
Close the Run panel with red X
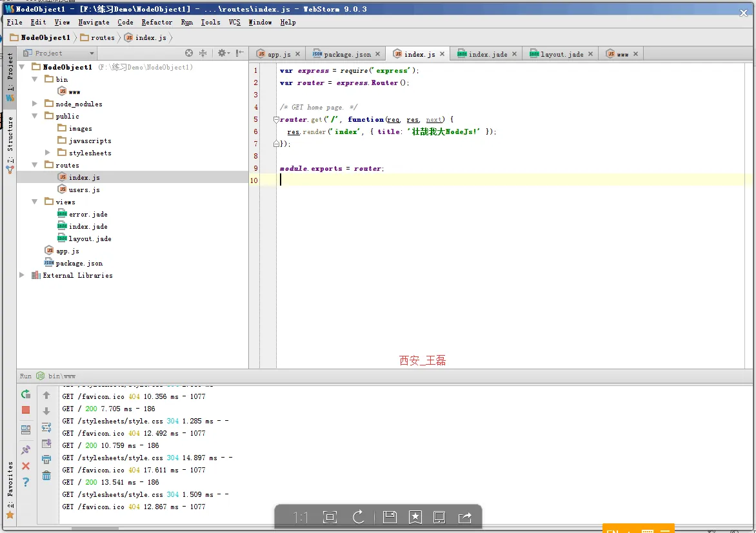coord(26,466)
